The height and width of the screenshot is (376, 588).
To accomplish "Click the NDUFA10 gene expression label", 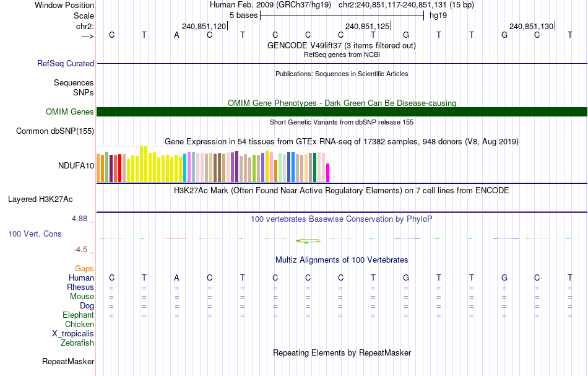I will (76, 165).
